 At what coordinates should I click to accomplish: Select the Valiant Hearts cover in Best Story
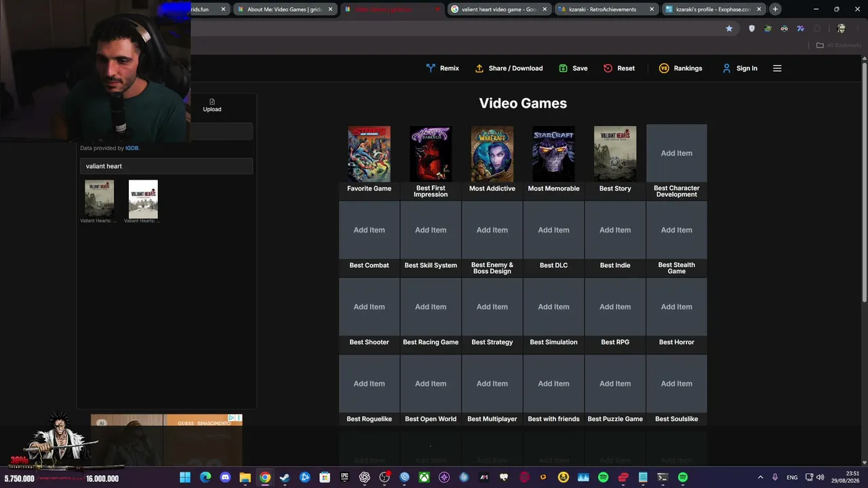[x=615, y=154]
